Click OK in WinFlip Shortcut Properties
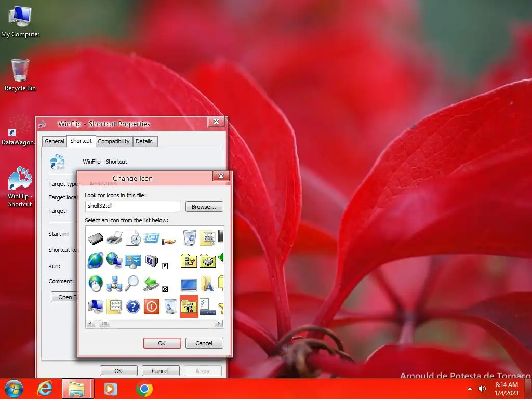The height and width of the screenshot is (399, 532). (x=118, y=371)
